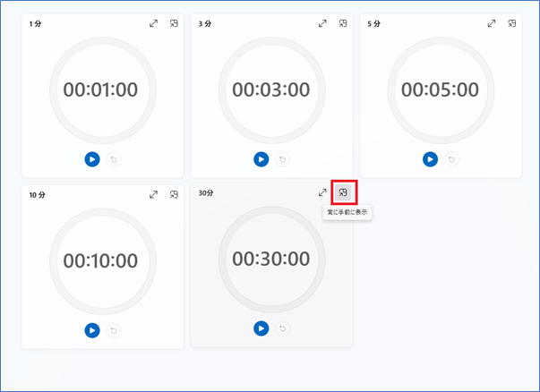Reset the 3 分 timer
The width and height of the screenshot is (540, 392).
(282, 159)
